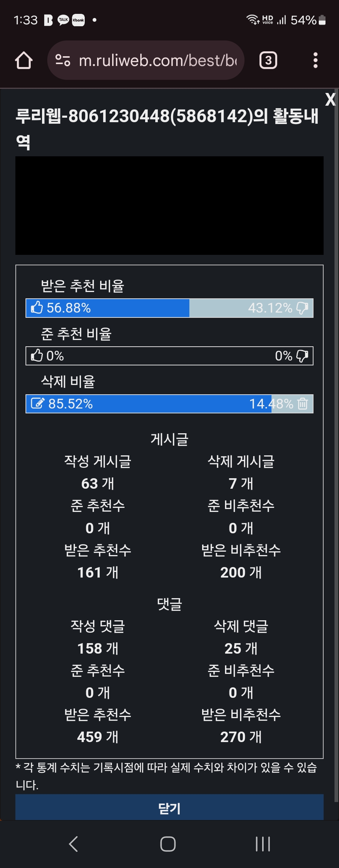
Task: Tap the thumbs-down icon next to 43.12%
Action: pyautogui.click(x=302, y=308)
